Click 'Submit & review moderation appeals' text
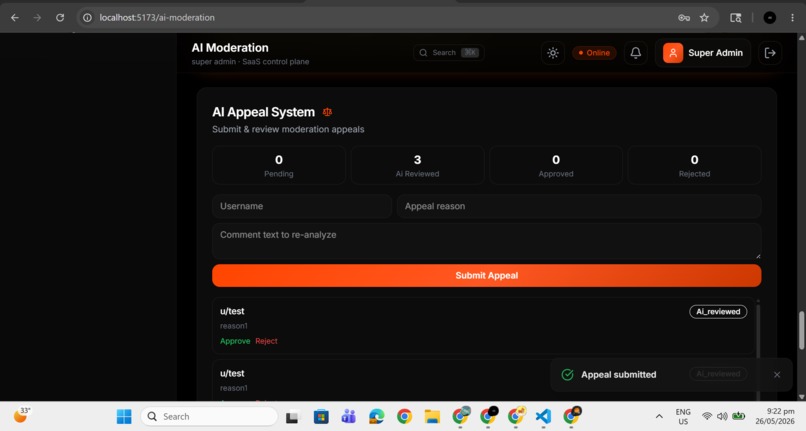The height and width of the screenshot is (431, 806). (288, 129)
